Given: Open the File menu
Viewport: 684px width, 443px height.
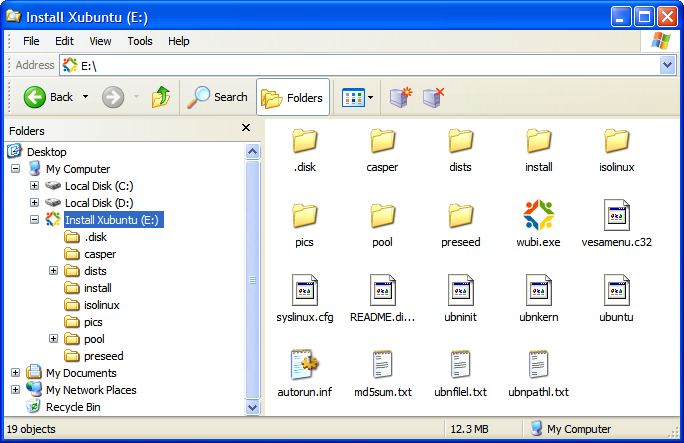Looking at the screenshot, I should point(31,41).
